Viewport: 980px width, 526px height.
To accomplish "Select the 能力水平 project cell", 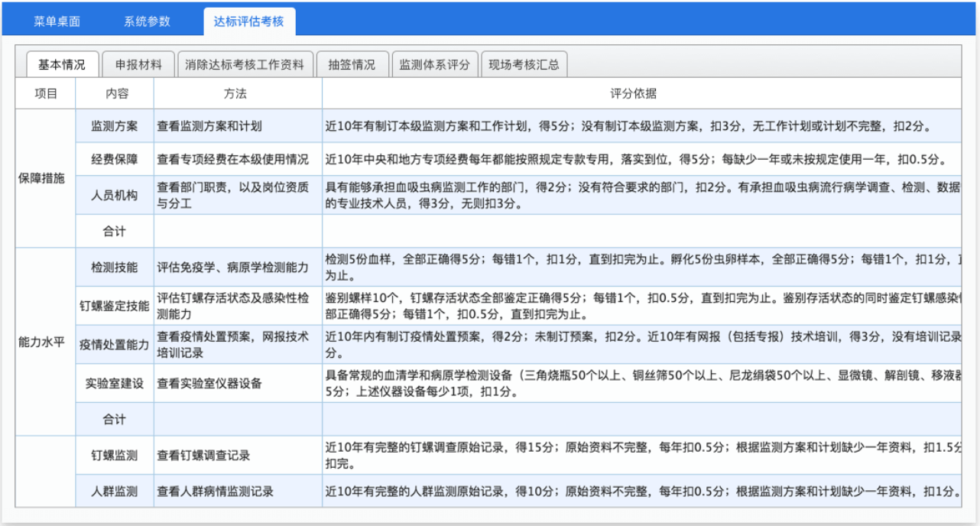I will pos(46,343).
